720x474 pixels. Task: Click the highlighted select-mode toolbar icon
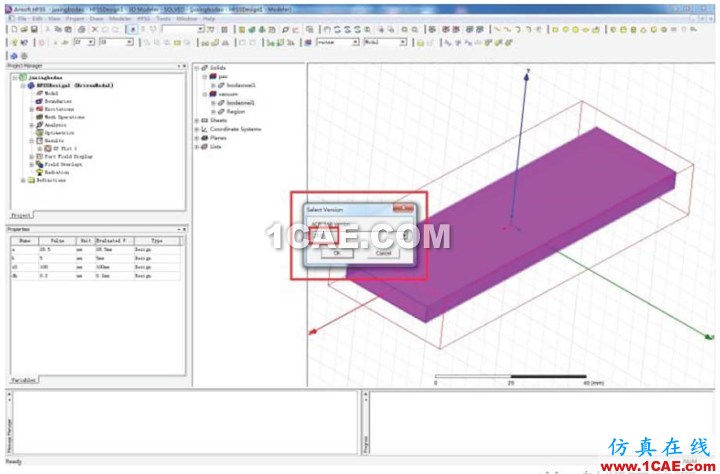click(132, 29)
